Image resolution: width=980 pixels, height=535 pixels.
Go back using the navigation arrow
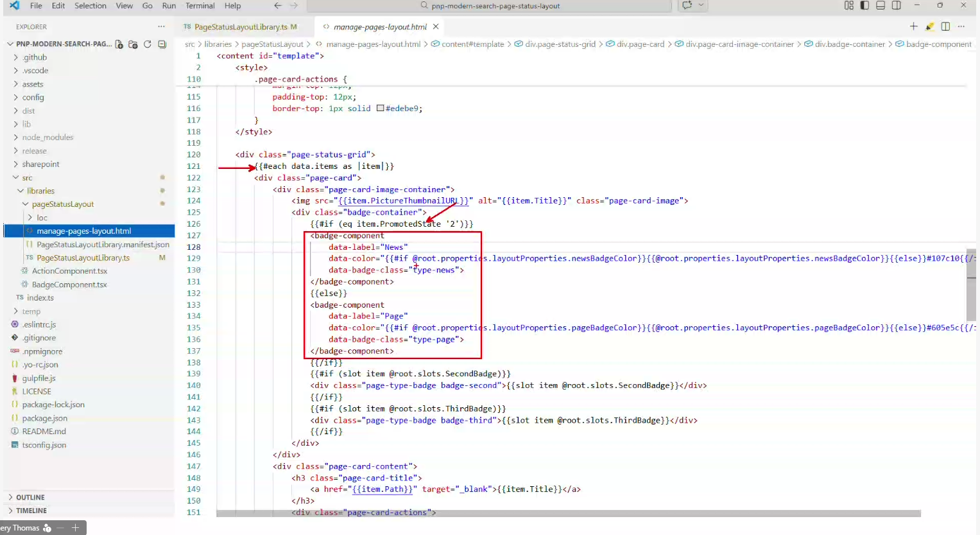278,6
